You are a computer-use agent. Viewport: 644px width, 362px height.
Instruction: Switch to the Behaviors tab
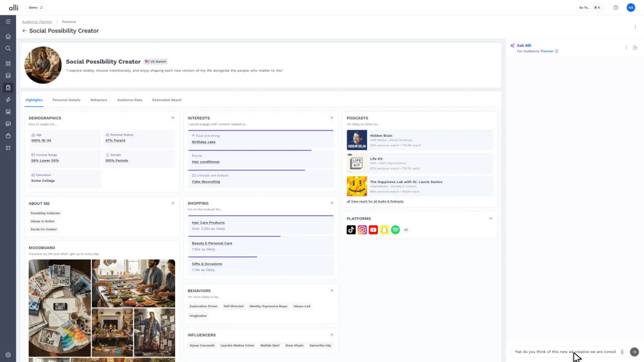click(x=99, y=100)
